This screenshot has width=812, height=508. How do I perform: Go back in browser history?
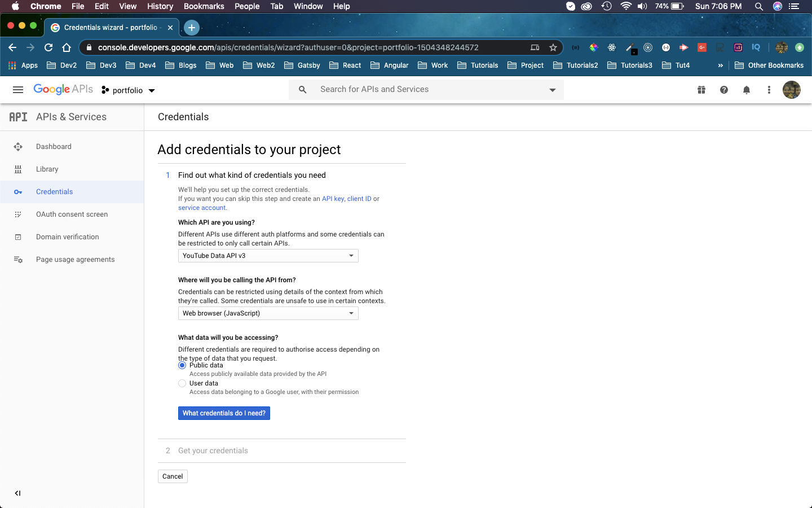point(12,47)
